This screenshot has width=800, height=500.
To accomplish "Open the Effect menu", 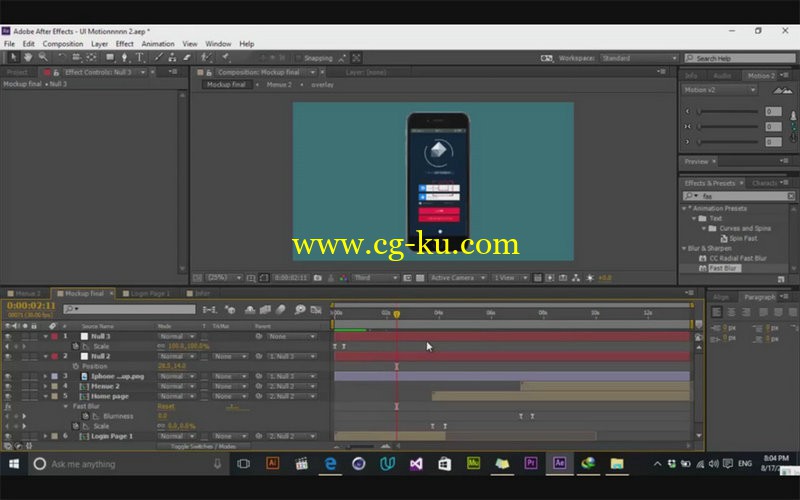I will 124,44.
